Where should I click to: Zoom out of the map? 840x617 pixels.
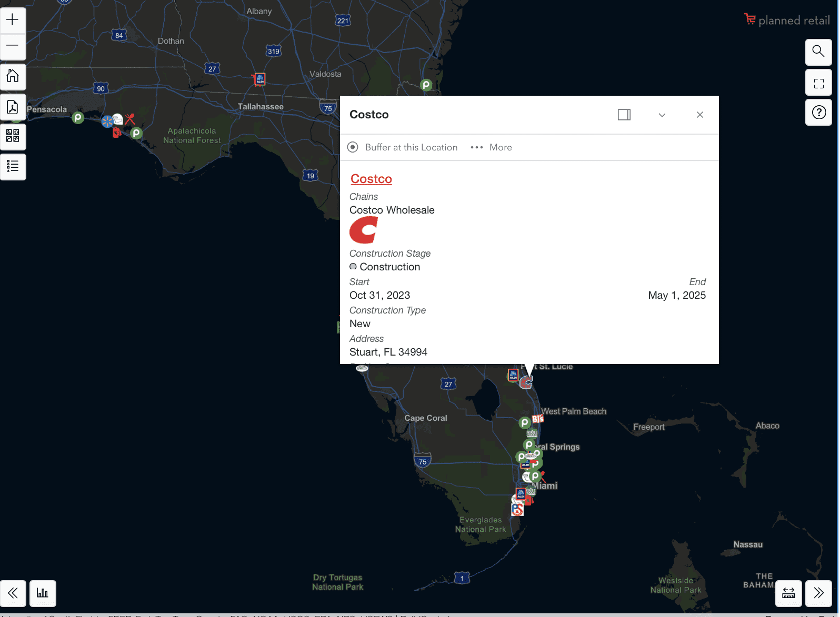13,46
